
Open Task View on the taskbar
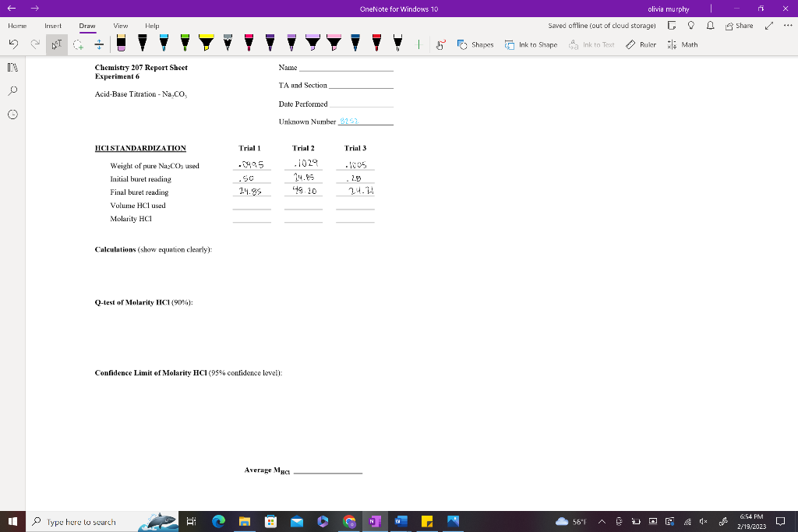[192, 521]
